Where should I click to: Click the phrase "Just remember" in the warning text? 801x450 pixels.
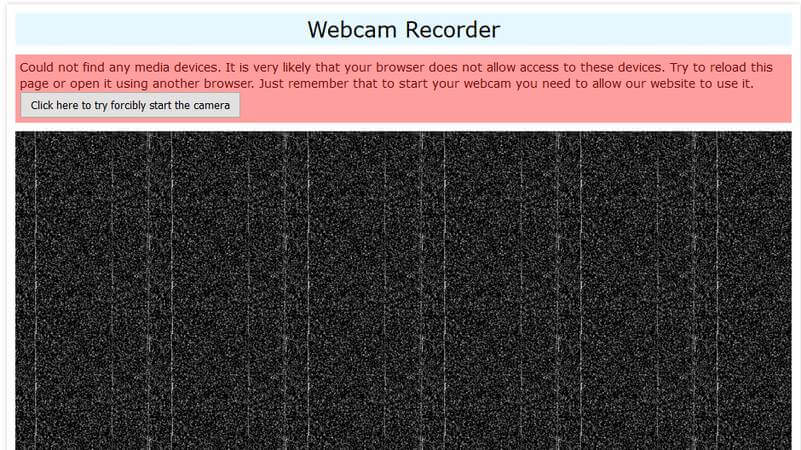pyautogui.click(x=302, y=84)
